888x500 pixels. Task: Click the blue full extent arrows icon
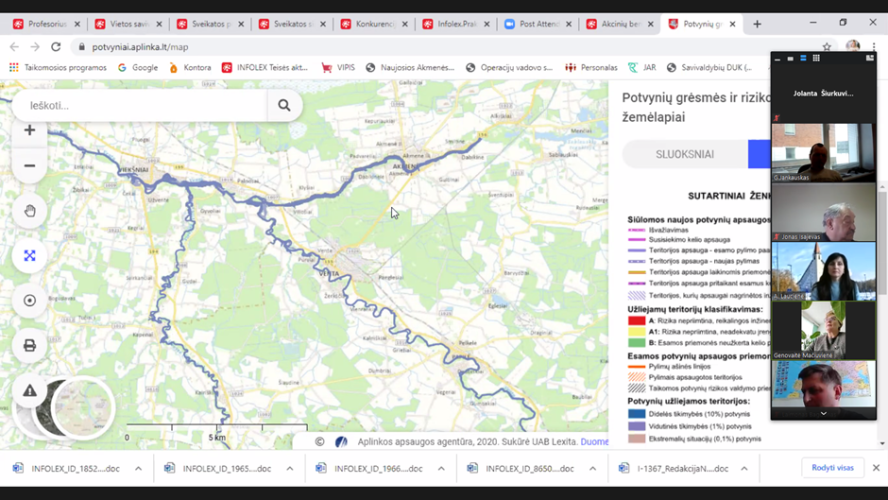point(29,256)
